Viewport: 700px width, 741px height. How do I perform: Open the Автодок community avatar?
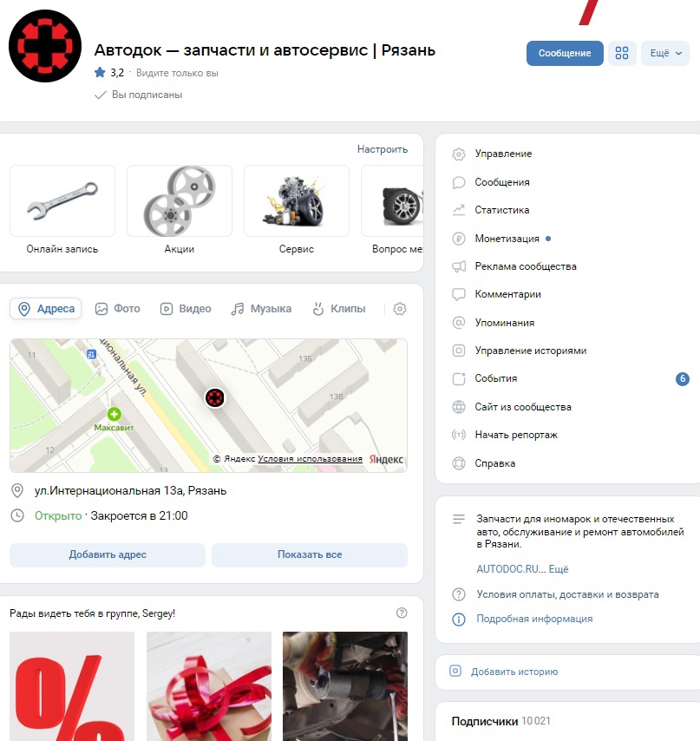[45, 46]
